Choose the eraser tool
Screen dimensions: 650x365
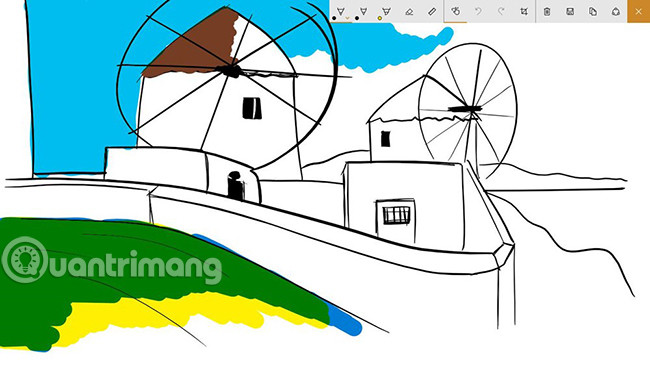[x=409, y=11]
